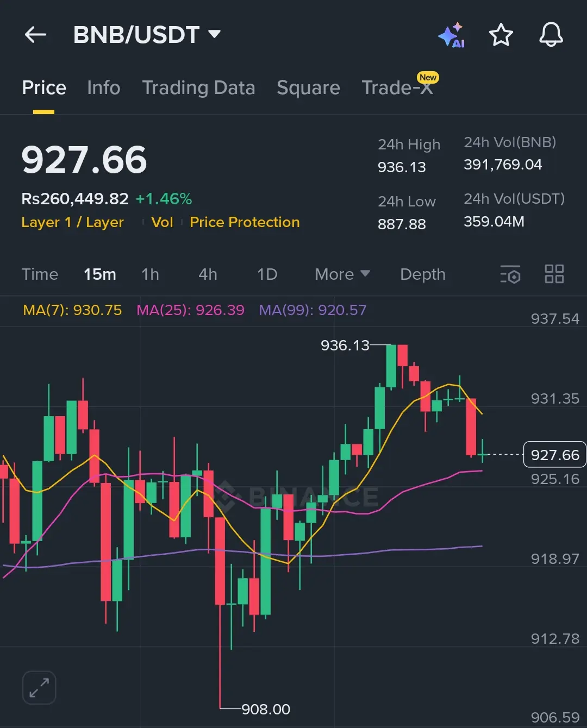Switch chart to 1D interval
Image resolution: width=587 pixels, height=728 pixels.
click(x=267, y=274)
